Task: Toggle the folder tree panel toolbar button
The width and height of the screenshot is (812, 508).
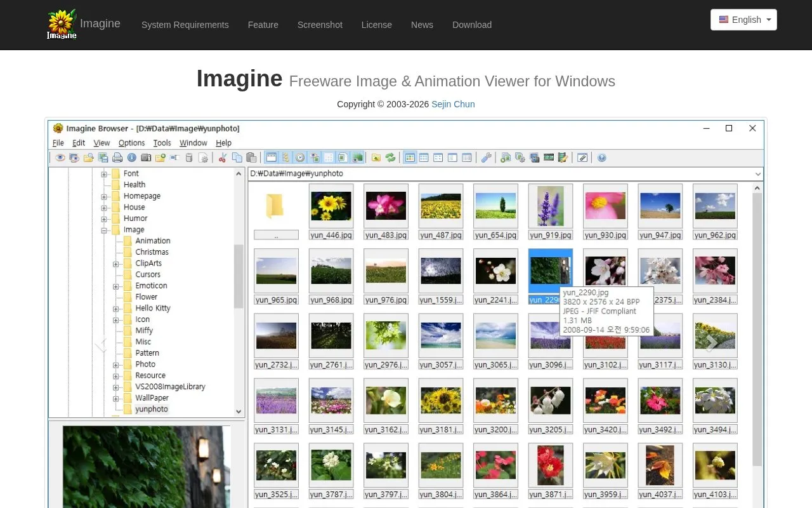Action: pos(285,157)
